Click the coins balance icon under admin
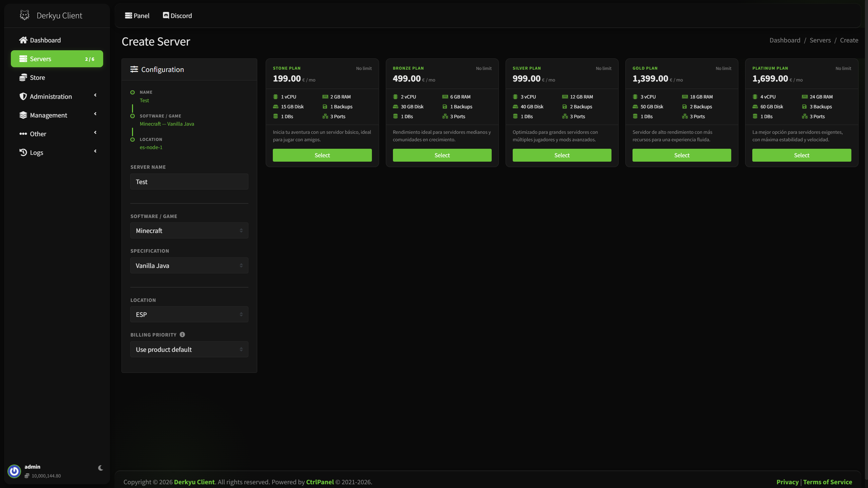 [x=27, y=476]
